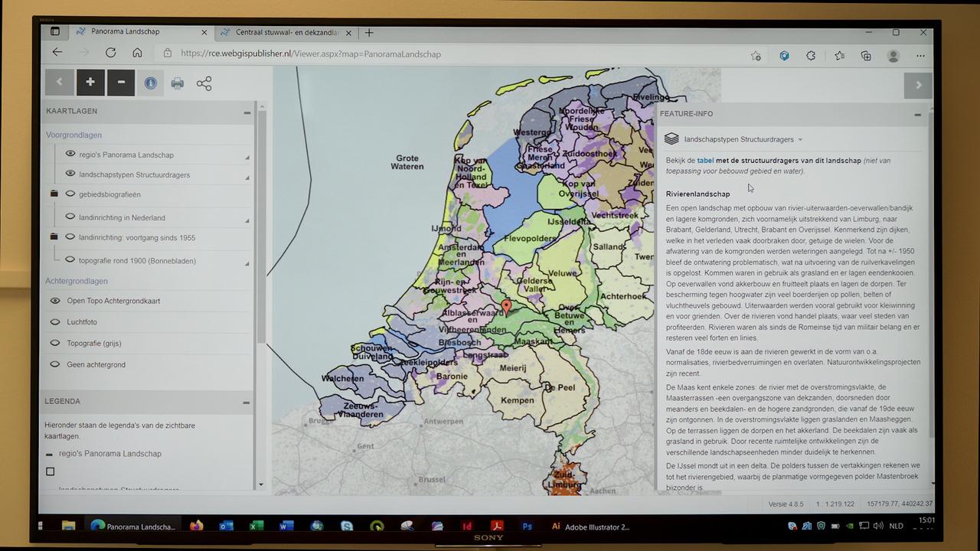Activate the blue info identify tool
Viewport: 980px width, 551px height.
click(x=151, y=83)
